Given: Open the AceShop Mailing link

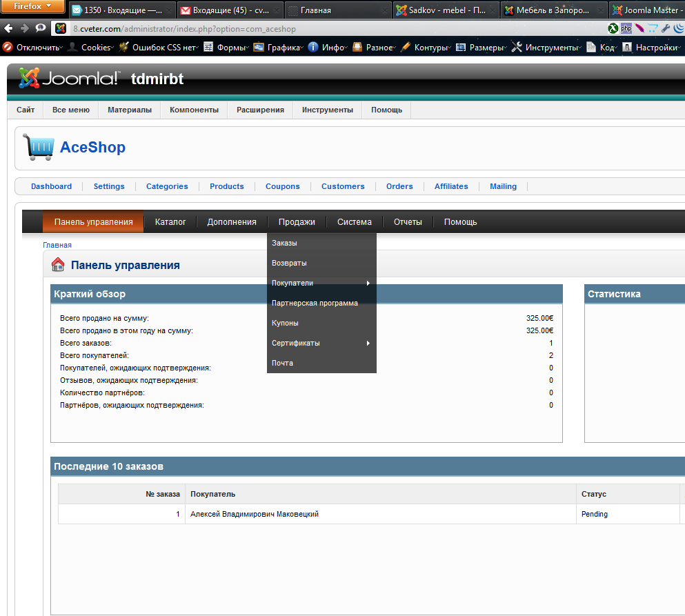Looking at the screenshot, I should [x=504, y=186].
